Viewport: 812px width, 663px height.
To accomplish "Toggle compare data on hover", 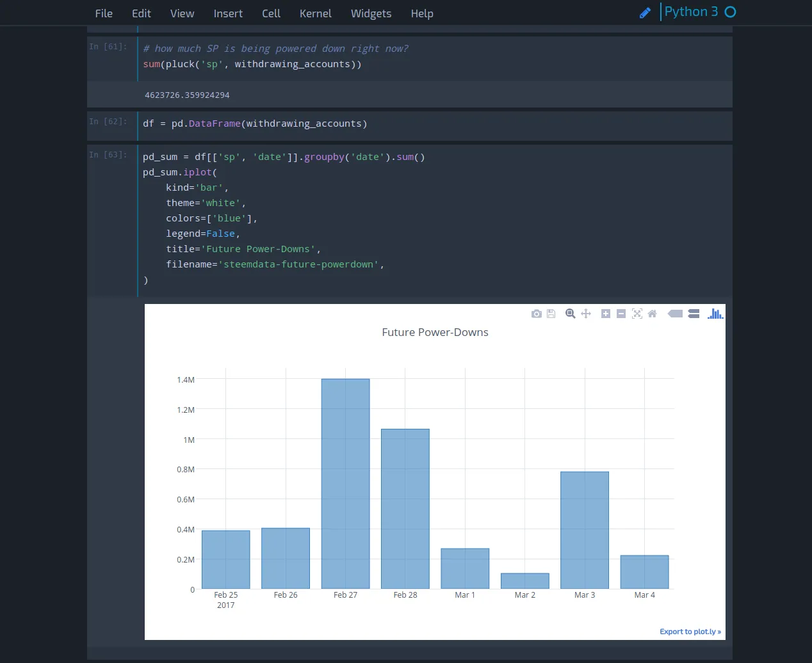I will [694, 314].
